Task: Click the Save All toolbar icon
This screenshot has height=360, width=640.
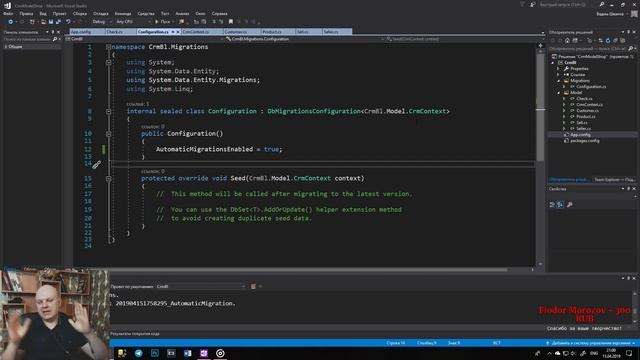Action: (58, 22)
